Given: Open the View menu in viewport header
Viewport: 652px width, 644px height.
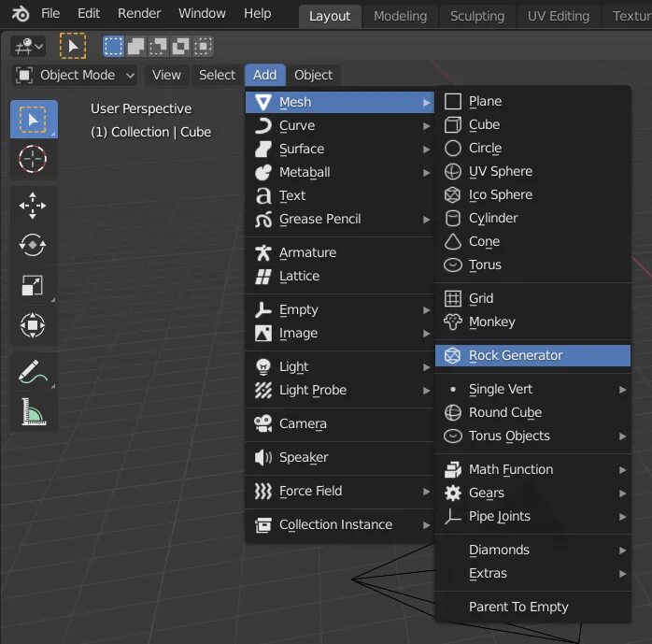Looking at the screenshot, I should (x=166, y=76).
